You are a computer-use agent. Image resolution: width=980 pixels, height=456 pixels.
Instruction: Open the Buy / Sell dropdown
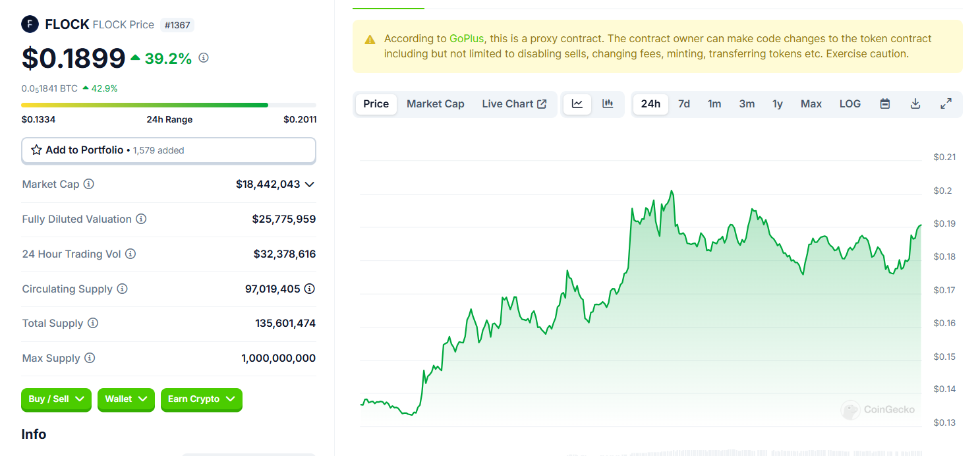pyautogui.click(x=56, y=399)
